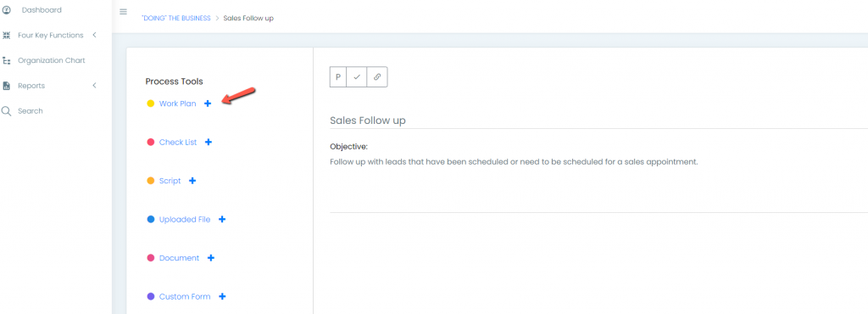The width and height of the screenshot is (868, 314).
Task: Add a Custom Form using plus icon
Action: click(x=222, y=296)
